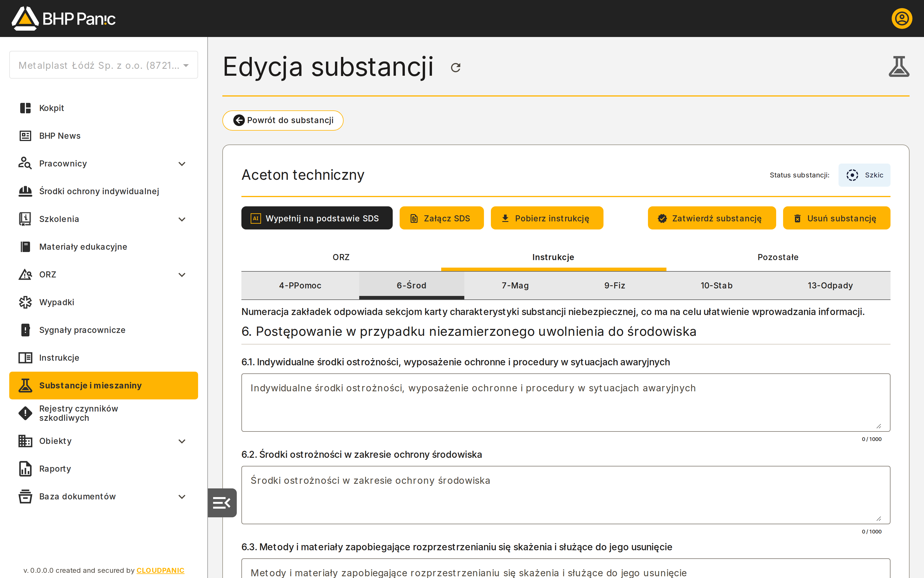Image resolution: width=924 pixels, height=578 pixels.
Task: Click the Zatwierdź substancję button
Action: point(712,218)
